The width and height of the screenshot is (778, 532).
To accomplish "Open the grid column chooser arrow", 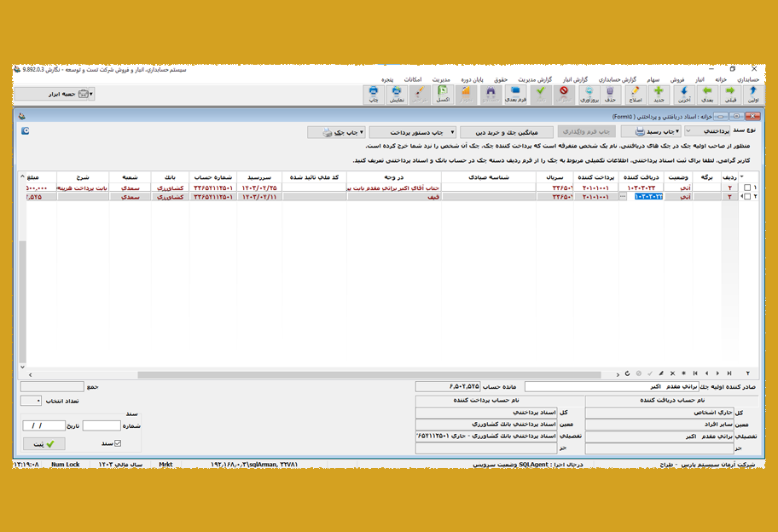I will click(x=742, y=177).
